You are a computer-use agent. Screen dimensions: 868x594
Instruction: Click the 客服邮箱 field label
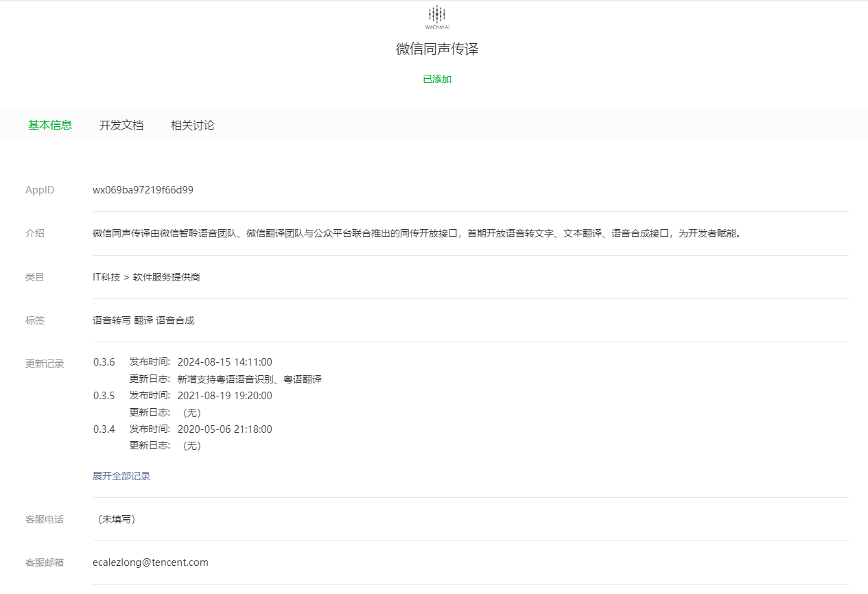pyautogui.click(x=45, y=562)
